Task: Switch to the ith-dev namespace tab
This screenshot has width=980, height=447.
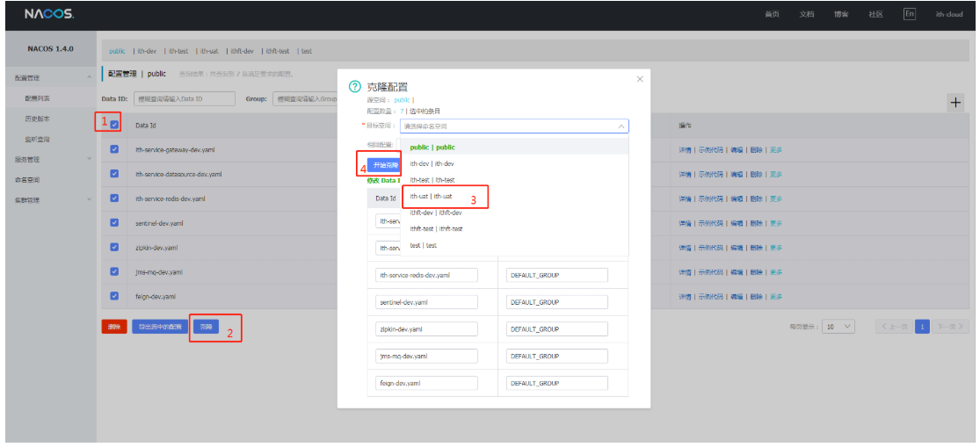Action: coord(147,51)
